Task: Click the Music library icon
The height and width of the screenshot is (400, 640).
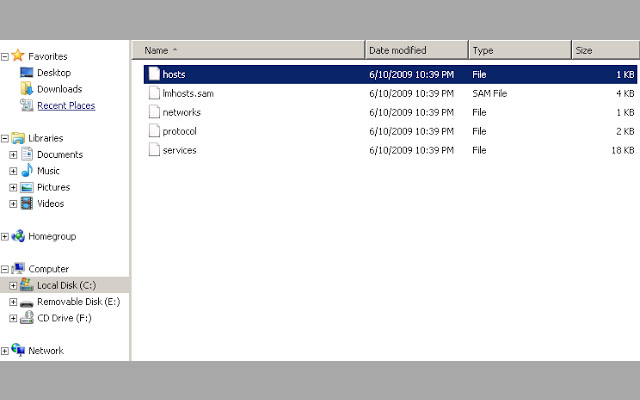Action: click(27, 171)
